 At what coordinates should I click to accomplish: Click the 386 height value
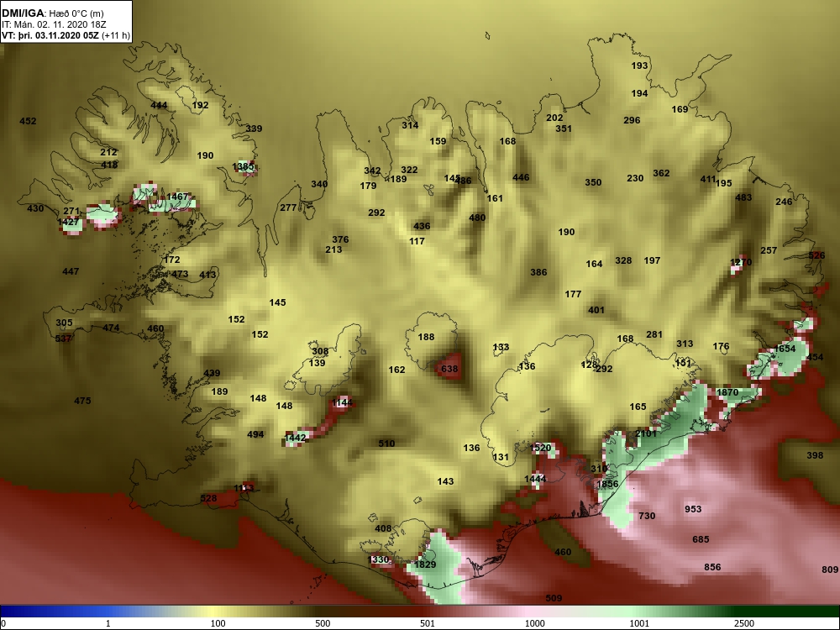539,272
